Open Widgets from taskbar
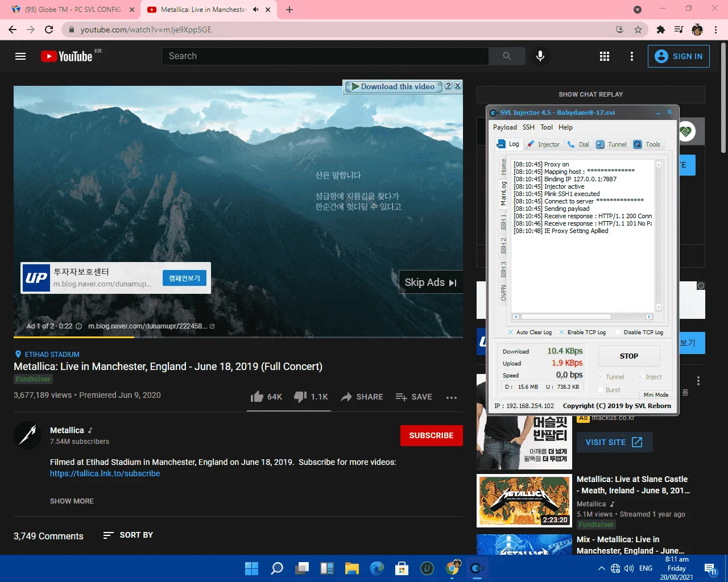Viewport: 728px width, 582px height. click(x=327, y=568)
